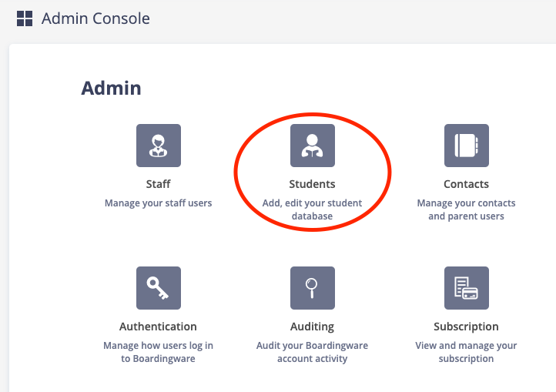Screen dimensions: 556x392
Task: Click the Staff label
Action: (x=158, y=184)
